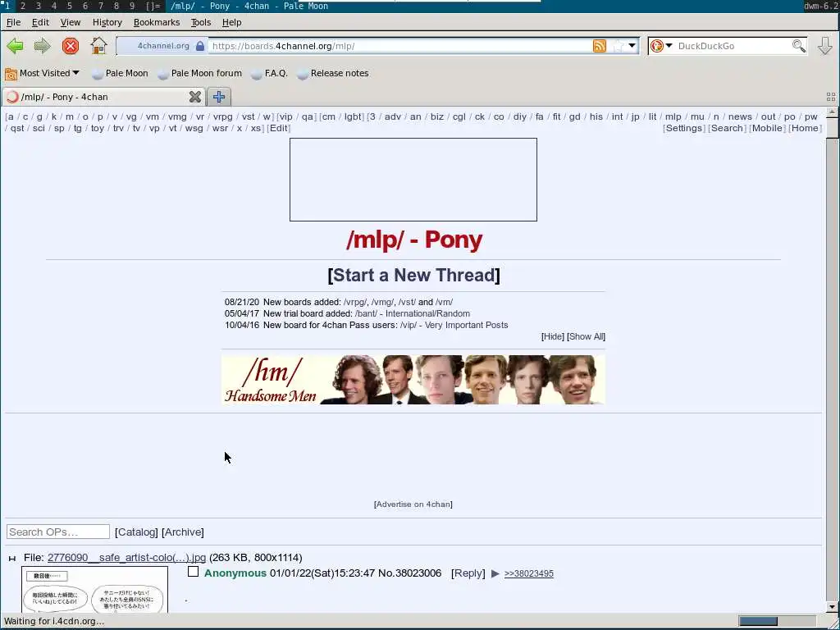Open /vip/ - Very Important Posts link

point(454,325)
